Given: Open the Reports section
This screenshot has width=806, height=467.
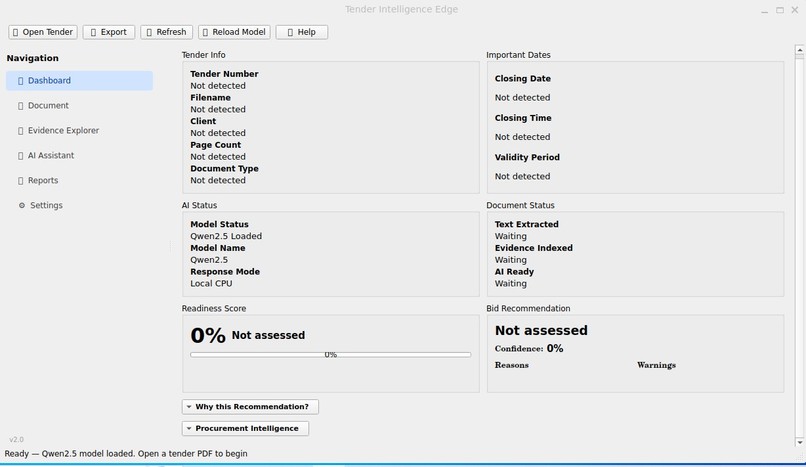Looking at the screenshot, I should tap(79, 180).
